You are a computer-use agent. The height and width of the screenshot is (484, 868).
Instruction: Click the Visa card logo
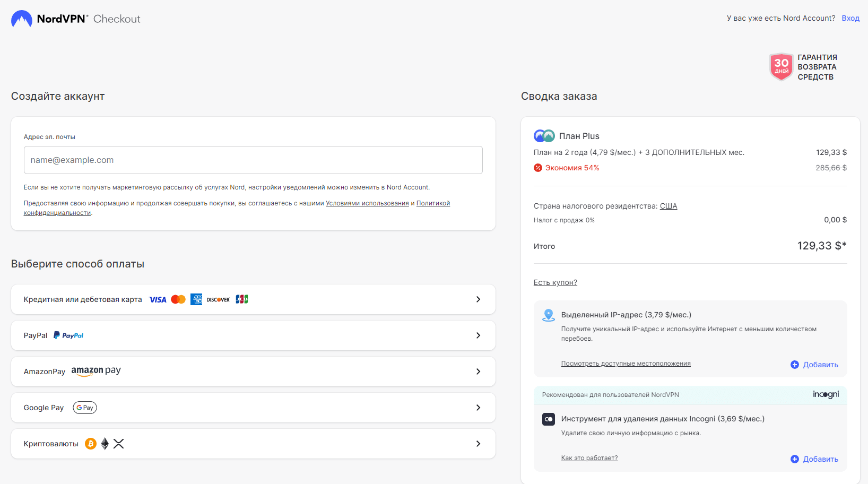tap(158, 300)
